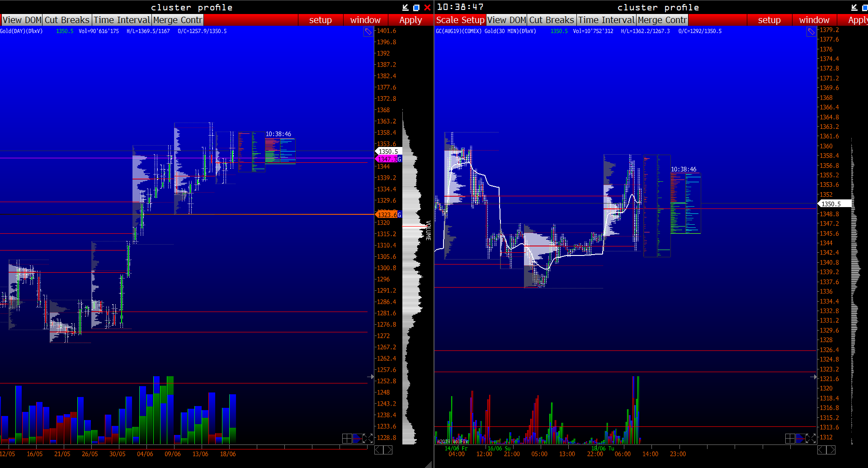Click the 14/06 Fr date on right time axis
Viewport: 868px width, 468px height.
coord(456,448)
